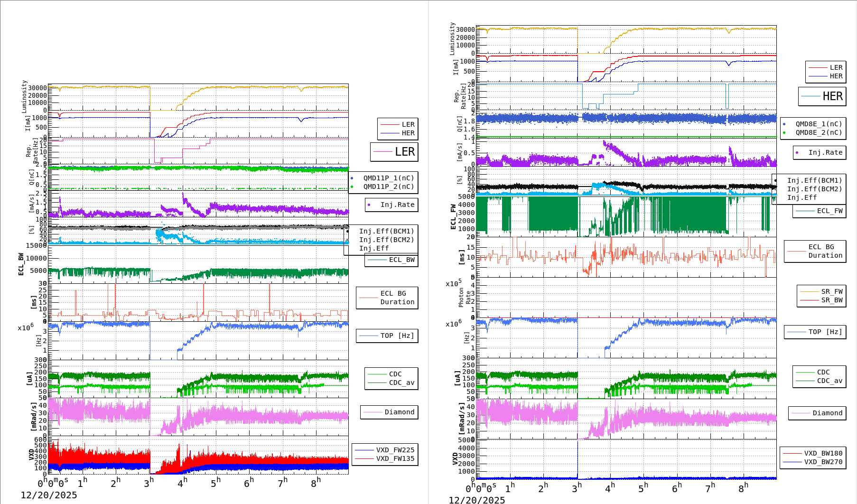Toggle the CDC_av legend entry
The image size is (857, 504).
(x=398, y=382)
